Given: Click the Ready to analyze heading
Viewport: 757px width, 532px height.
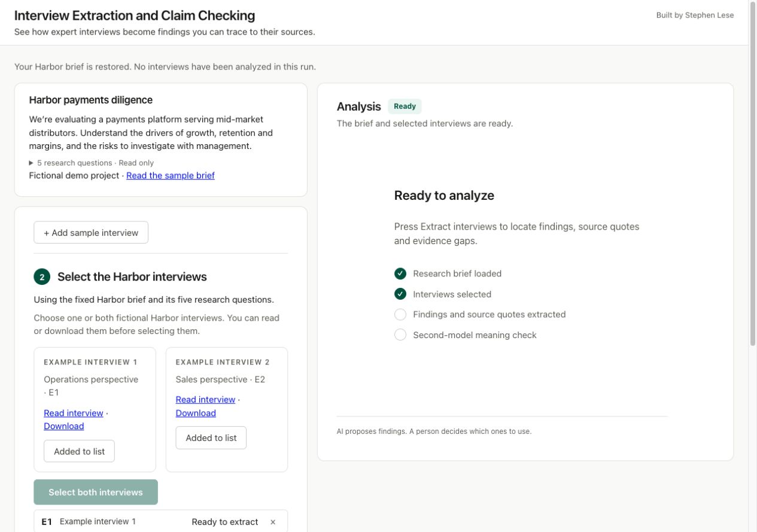Looking at the screenshot, I should [444, 196].
